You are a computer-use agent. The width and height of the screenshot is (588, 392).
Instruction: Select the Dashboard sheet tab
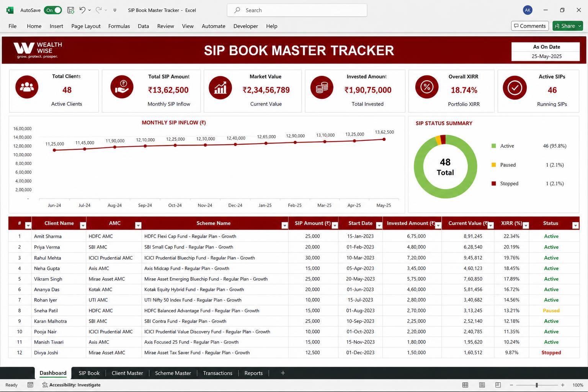click(x=53, y=373)
